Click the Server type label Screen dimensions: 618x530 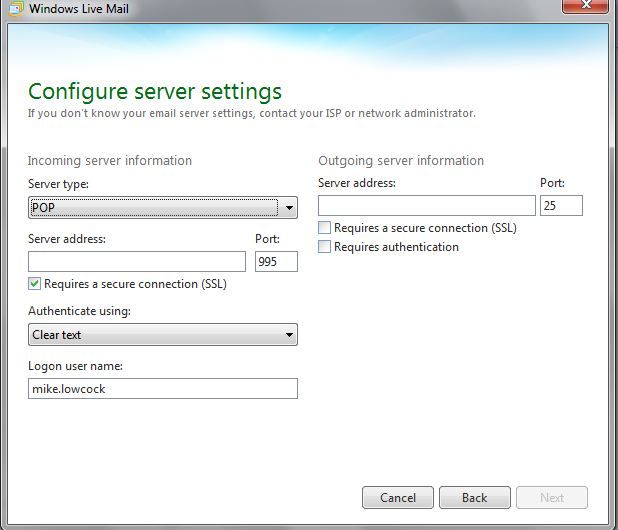pos(58,184)
